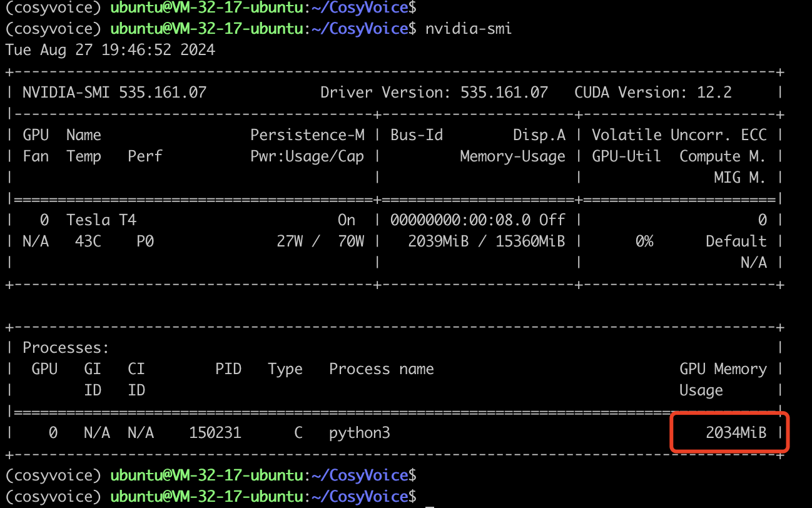Select the 'GPU-Util' header
The image size is (812, 508).
(x=626, y=156)
